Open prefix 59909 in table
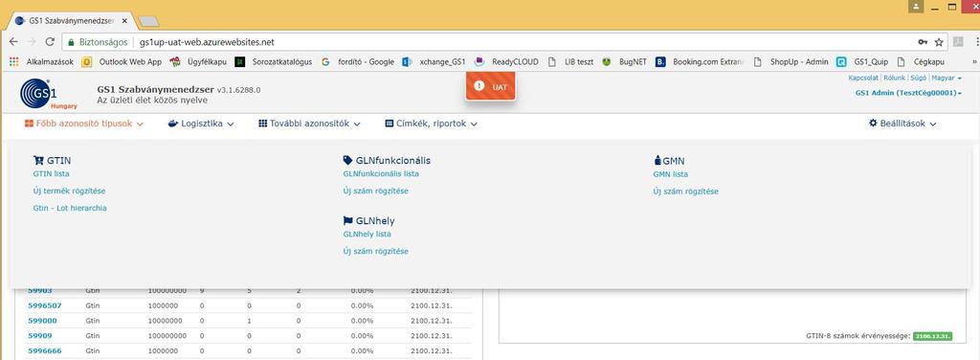This screenshot has height=360, width=980. pyautogui.click(x=40, y=336)
